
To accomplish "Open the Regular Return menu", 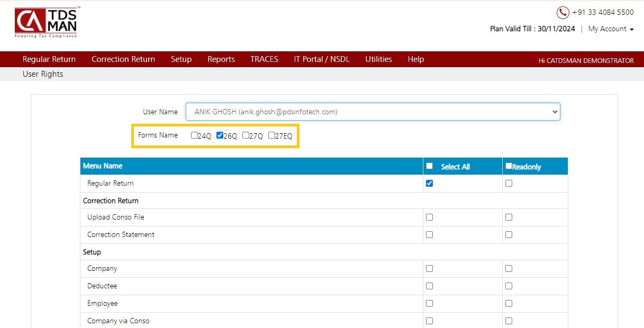I will [x=49, y=59].
